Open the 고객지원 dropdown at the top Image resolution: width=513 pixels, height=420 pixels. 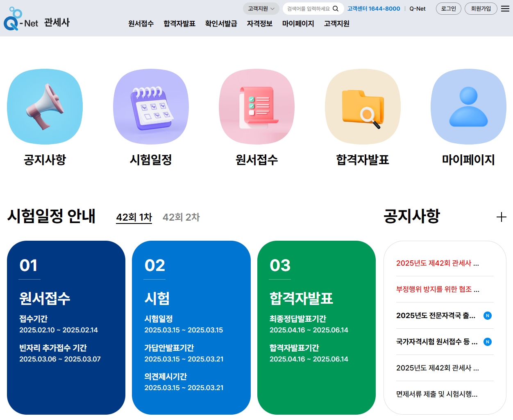point(261,8)
